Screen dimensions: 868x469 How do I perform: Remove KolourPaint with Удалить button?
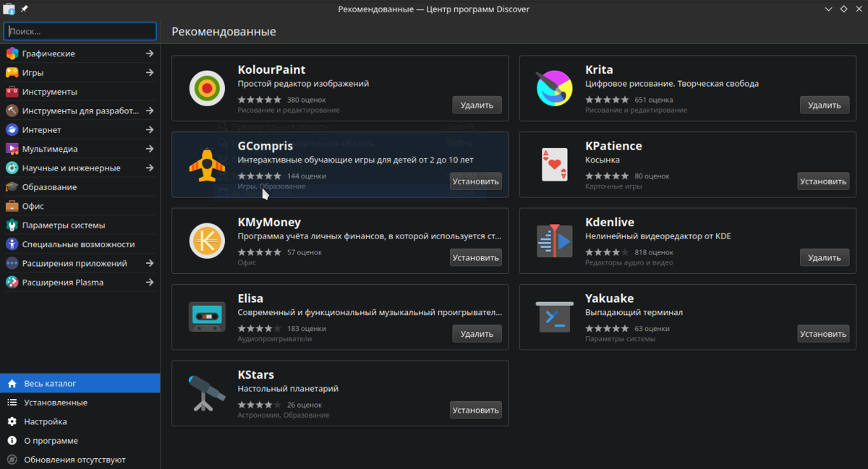tap(477, 105)
